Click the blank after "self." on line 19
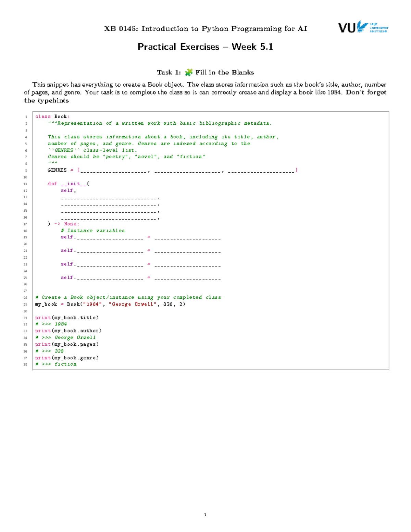 tap(110, 238)
